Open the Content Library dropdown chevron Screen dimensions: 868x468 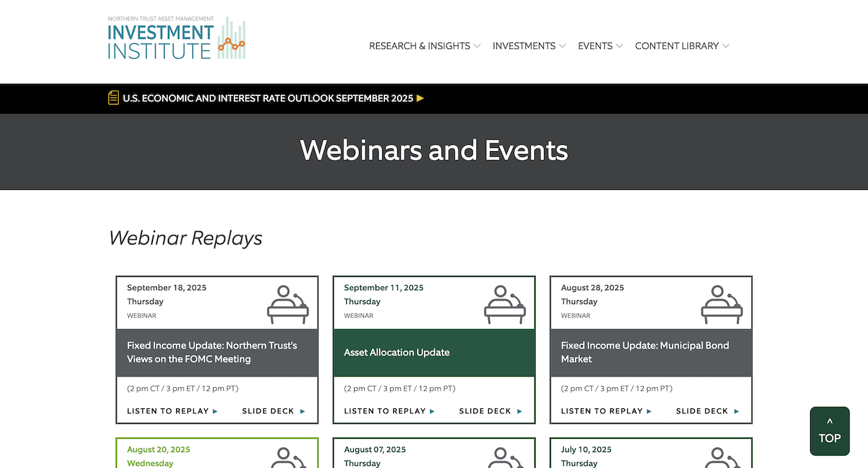726,46
